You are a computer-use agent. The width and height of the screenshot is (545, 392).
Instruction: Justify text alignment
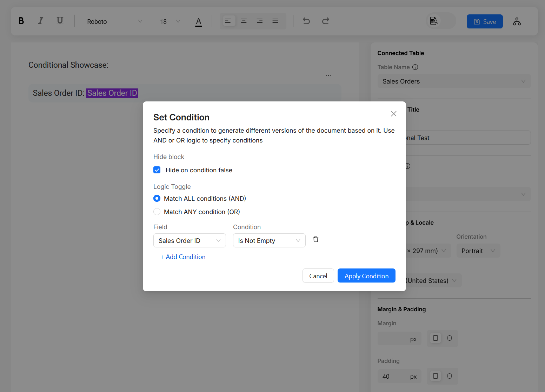tap(275, 21)
